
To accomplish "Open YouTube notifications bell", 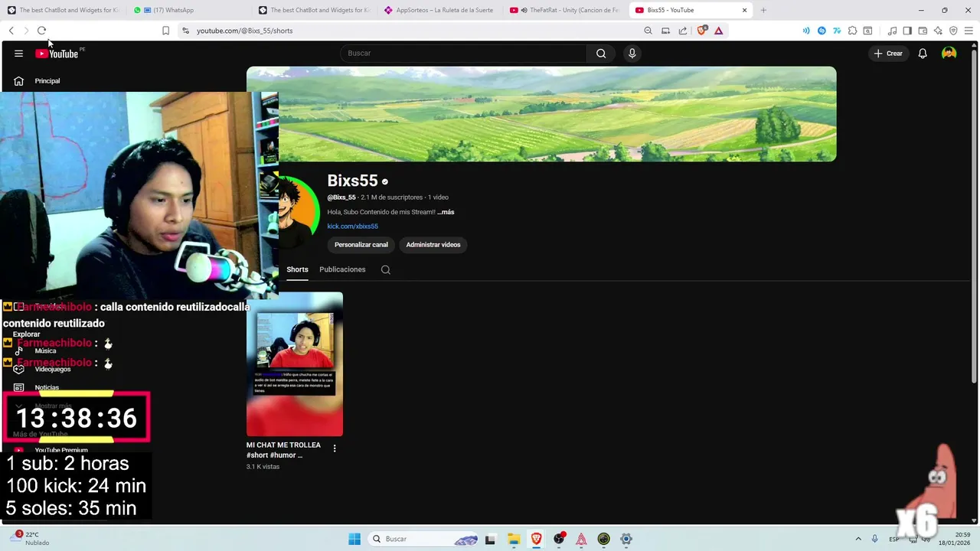I will (x=923, y=54).
